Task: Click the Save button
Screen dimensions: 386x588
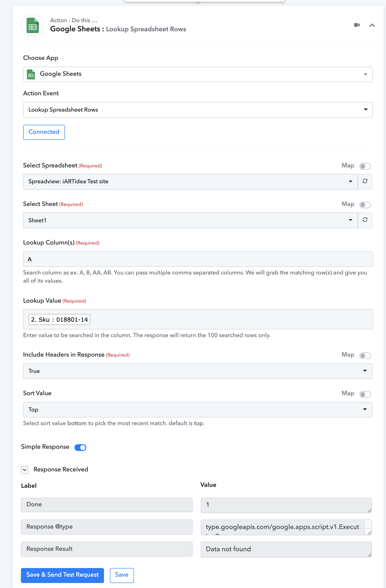Action: [x=122, y=575]
